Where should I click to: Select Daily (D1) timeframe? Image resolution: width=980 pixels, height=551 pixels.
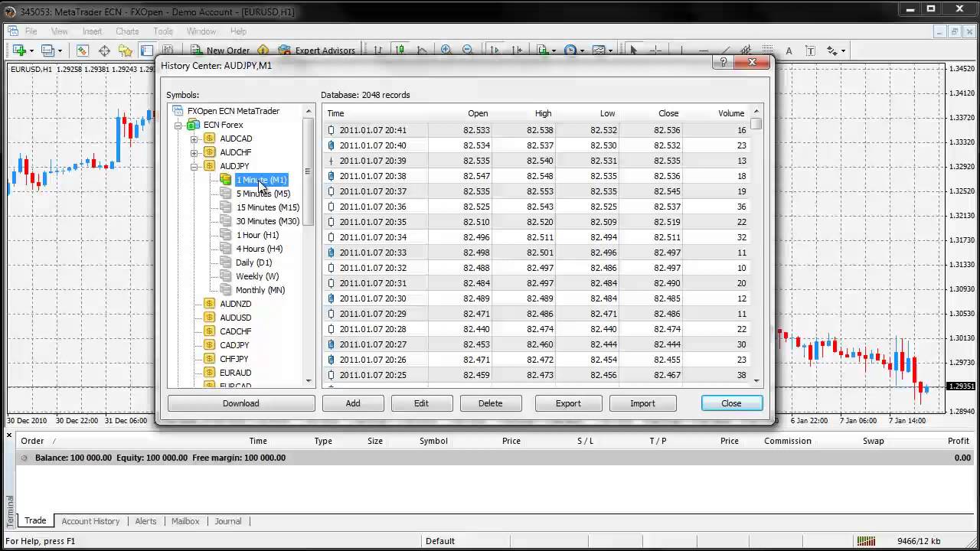pos(253,262)
